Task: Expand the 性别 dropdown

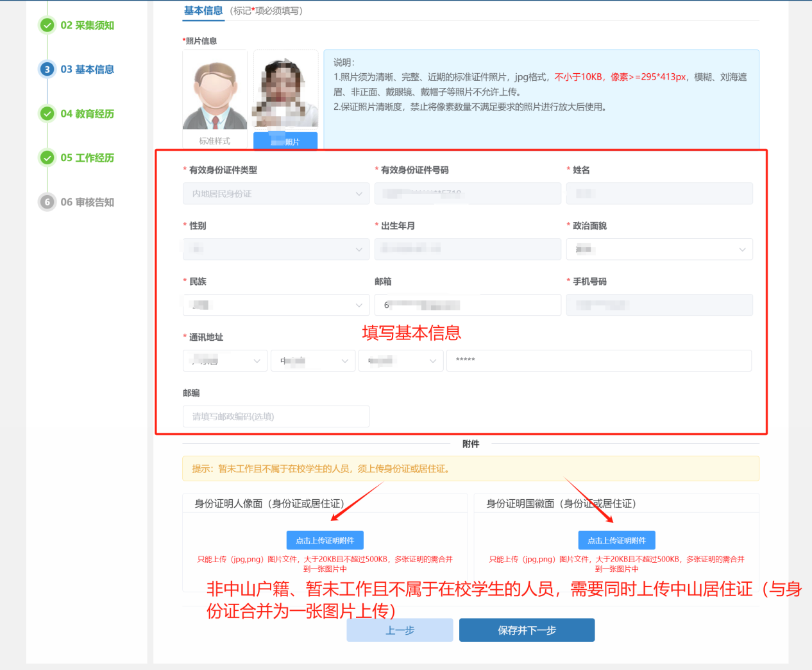Action: pyautogui.click(x=276, y=250)
